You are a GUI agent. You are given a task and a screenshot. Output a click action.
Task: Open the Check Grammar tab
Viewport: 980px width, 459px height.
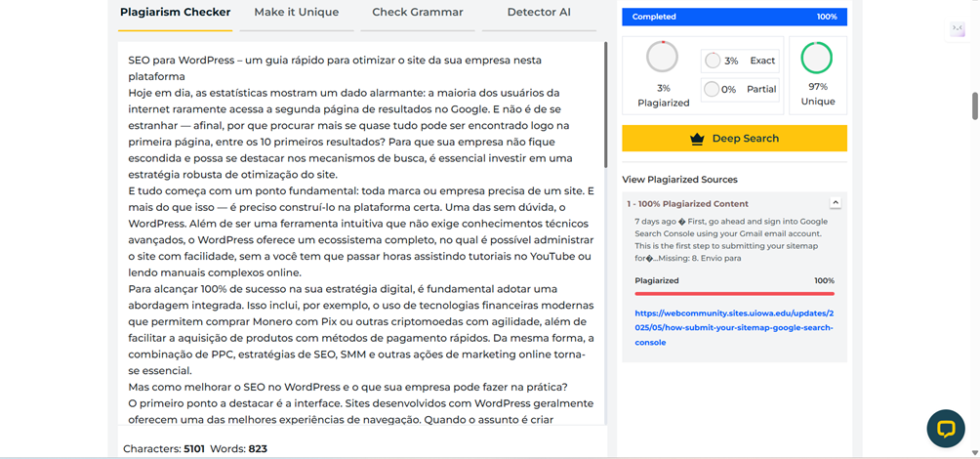point(418,13)
